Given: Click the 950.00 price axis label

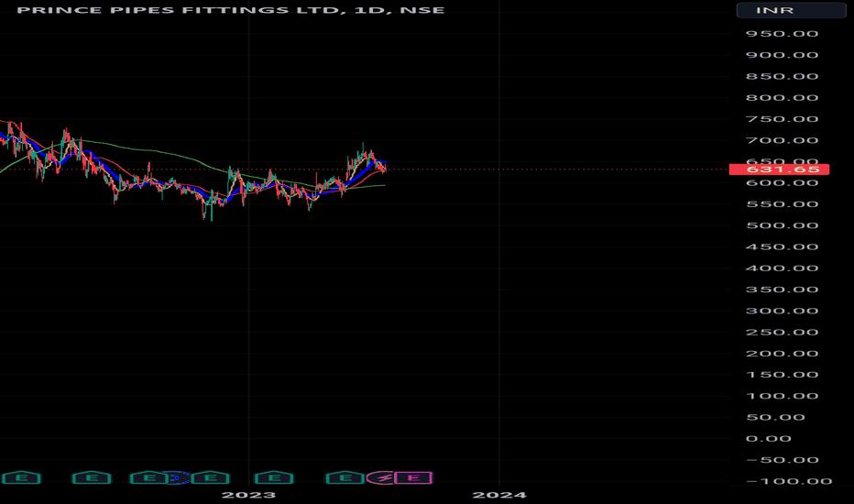Looking at the screenshot, I should (782, 34).
